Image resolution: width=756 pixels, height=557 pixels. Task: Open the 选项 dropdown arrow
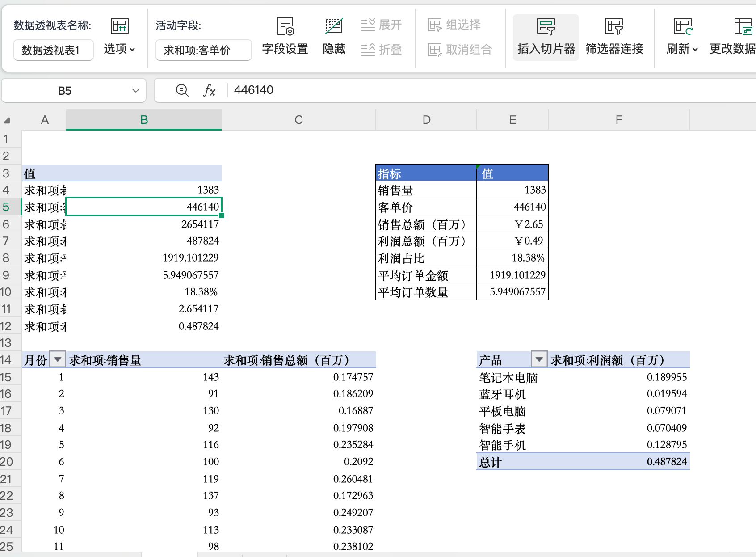[x=132, y=49]
